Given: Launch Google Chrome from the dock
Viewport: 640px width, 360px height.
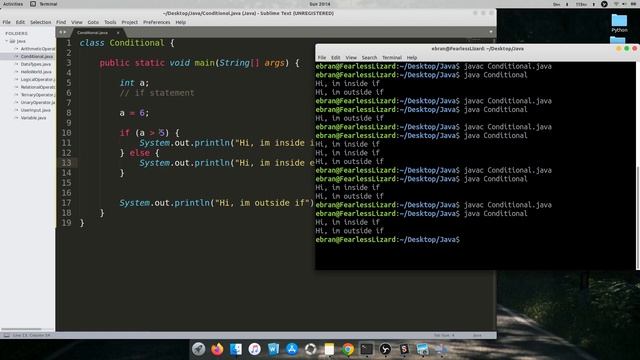Looking at the screenshot, I should pos(348,349).
